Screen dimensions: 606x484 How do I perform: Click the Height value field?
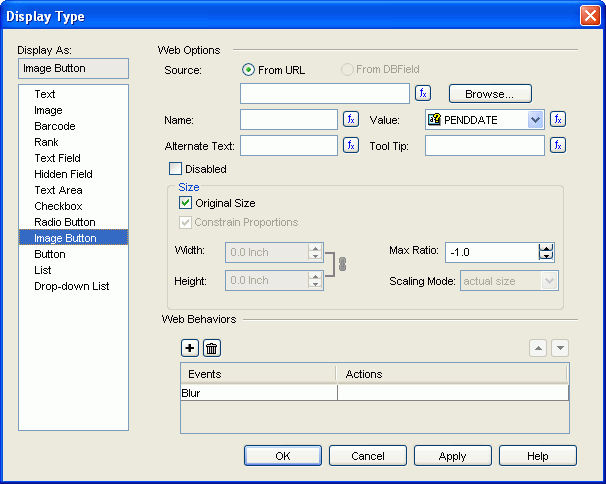267,281
